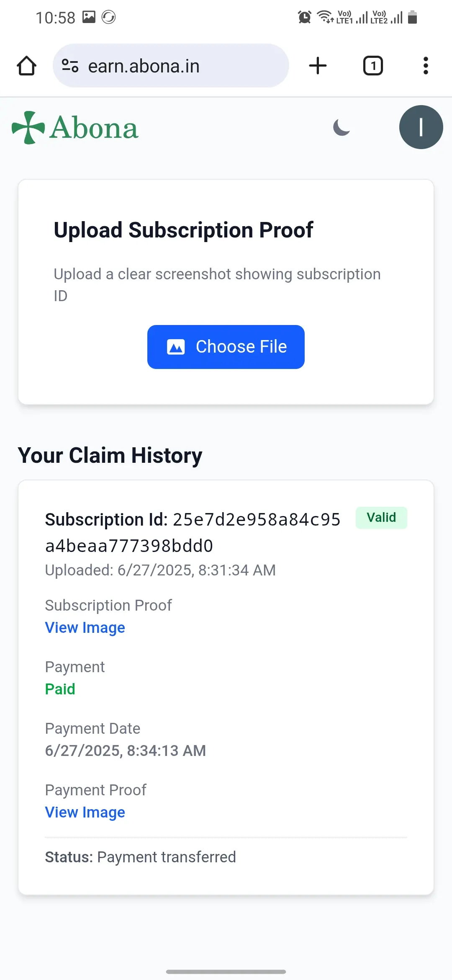The width and height of the screenshot is (452, 980).
Task: Click the Abona logo
Action: (75, 127)
